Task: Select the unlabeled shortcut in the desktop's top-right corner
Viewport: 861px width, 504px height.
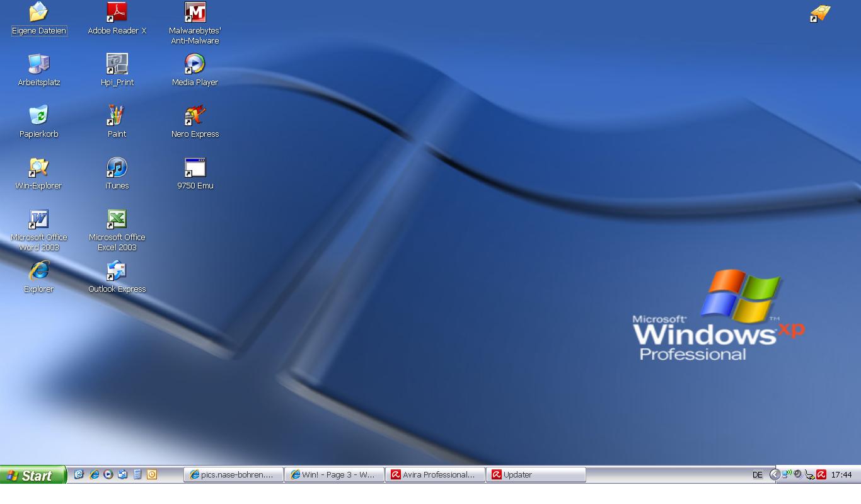Action: pyautogui.click(x=820, y=13)
